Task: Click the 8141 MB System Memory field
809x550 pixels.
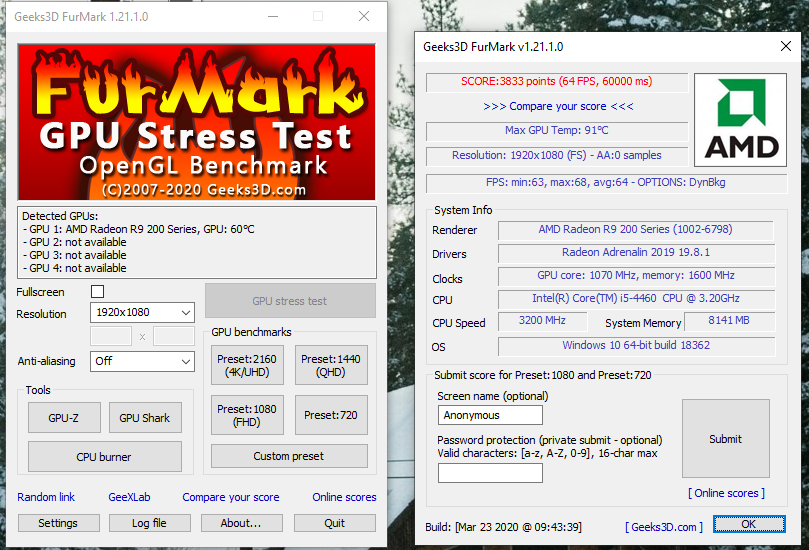Action: pos(729,321)
